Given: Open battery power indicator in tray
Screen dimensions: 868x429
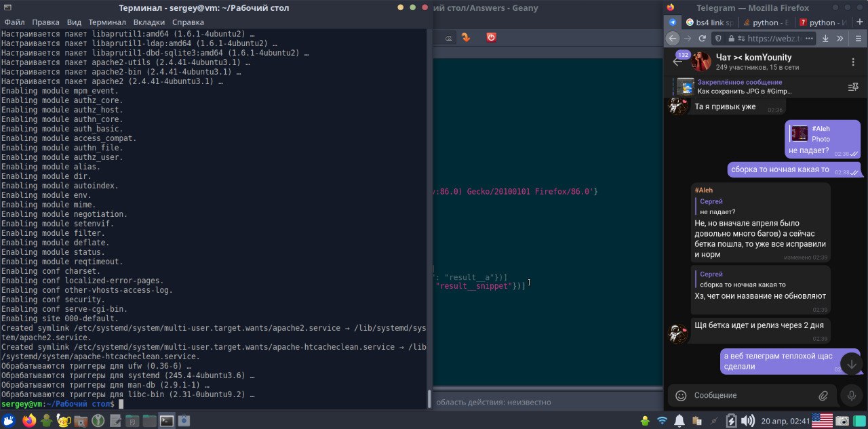Looking at the screenshot, I should pyautogui.click(x=731, y=420).
